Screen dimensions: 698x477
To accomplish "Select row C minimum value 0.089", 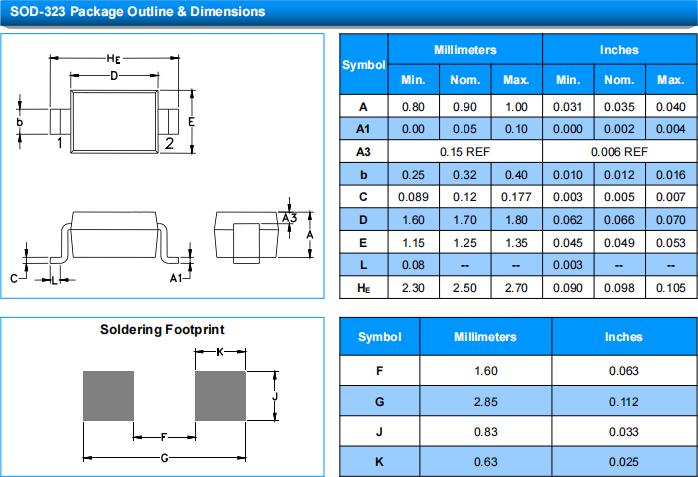I will click(413, 197).
